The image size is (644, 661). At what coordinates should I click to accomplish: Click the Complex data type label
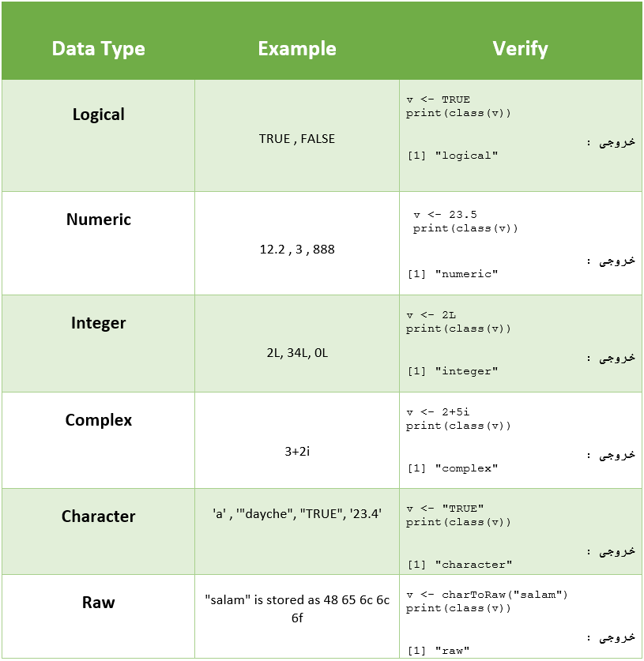click(x=98, y=420)
